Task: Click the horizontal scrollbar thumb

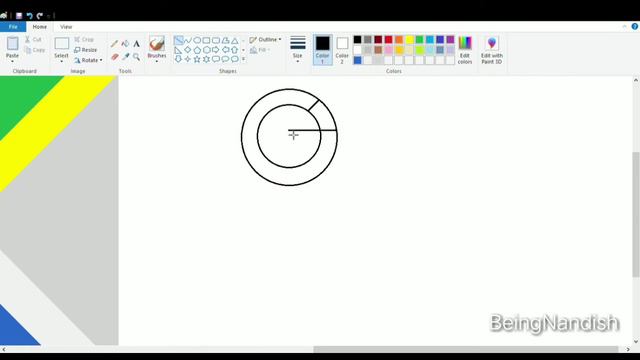Action: tap(466, 349)
